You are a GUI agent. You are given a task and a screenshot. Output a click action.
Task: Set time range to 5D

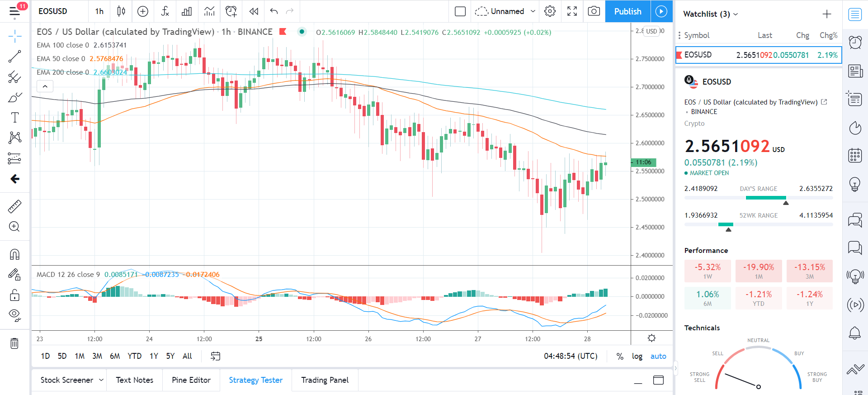pos(62,356)
